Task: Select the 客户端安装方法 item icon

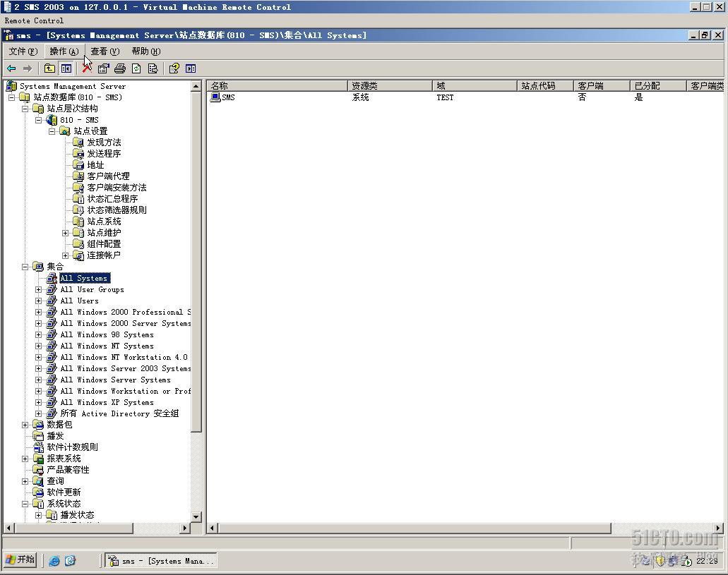Action: point(78,188)
